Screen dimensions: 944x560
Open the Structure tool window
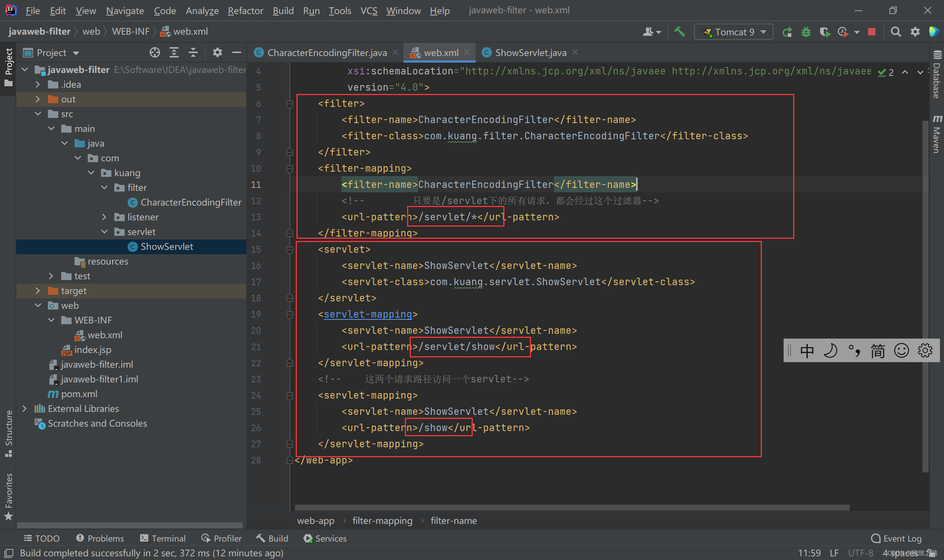pyautogui.click(x=8, y=433)
